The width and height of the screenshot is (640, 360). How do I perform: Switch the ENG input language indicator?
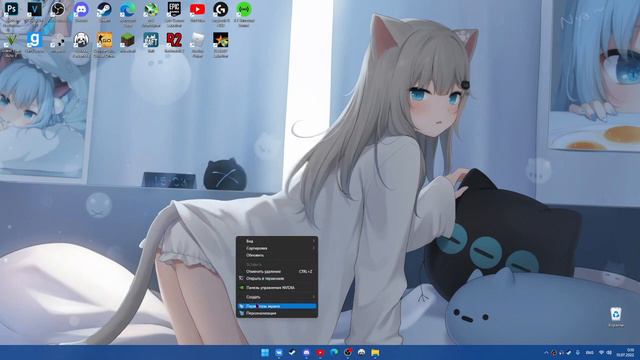point(589,352)
